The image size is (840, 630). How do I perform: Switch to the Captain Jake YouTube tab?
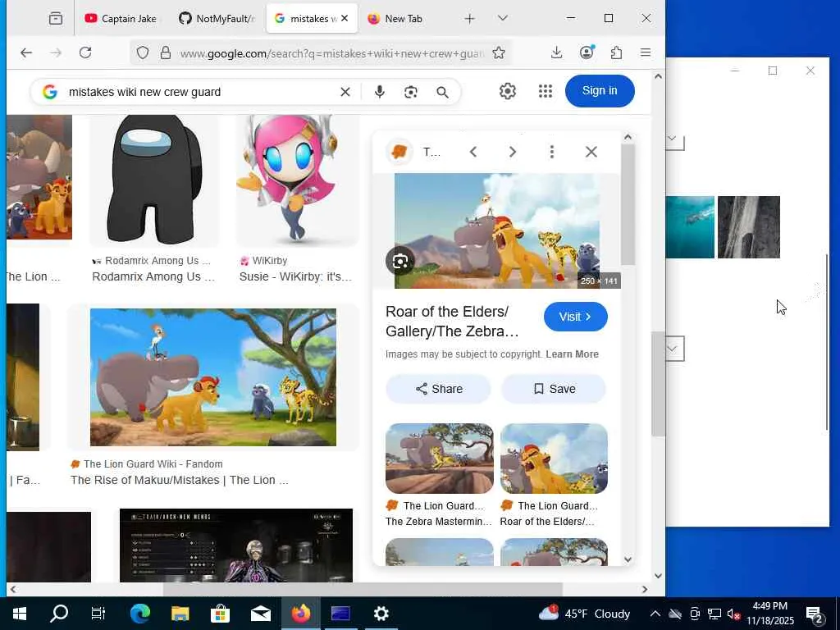[121, 19]
